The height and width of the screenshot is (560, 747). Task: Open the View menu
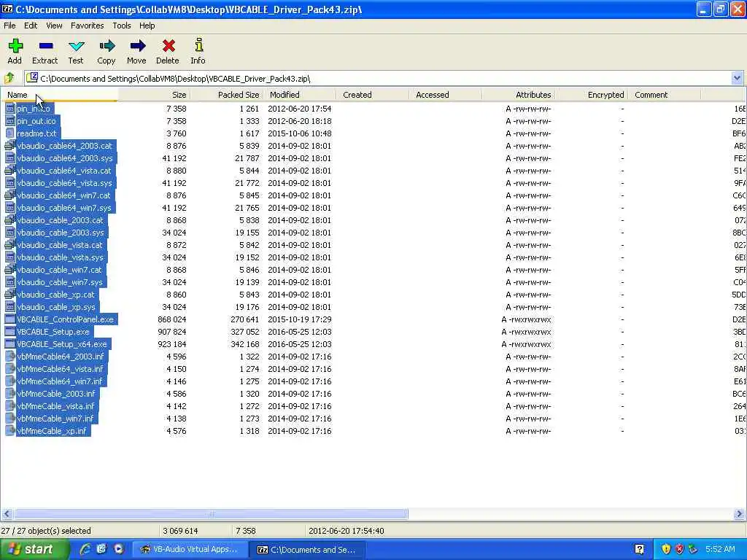click(54, 26)
